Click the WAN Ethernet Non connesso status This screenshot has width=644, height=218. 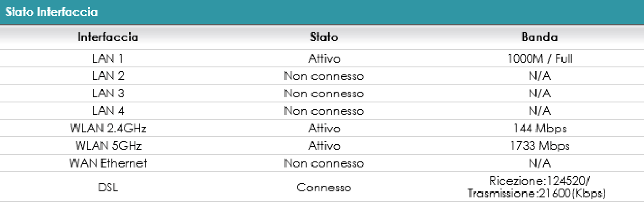click(x=324, y=163)
